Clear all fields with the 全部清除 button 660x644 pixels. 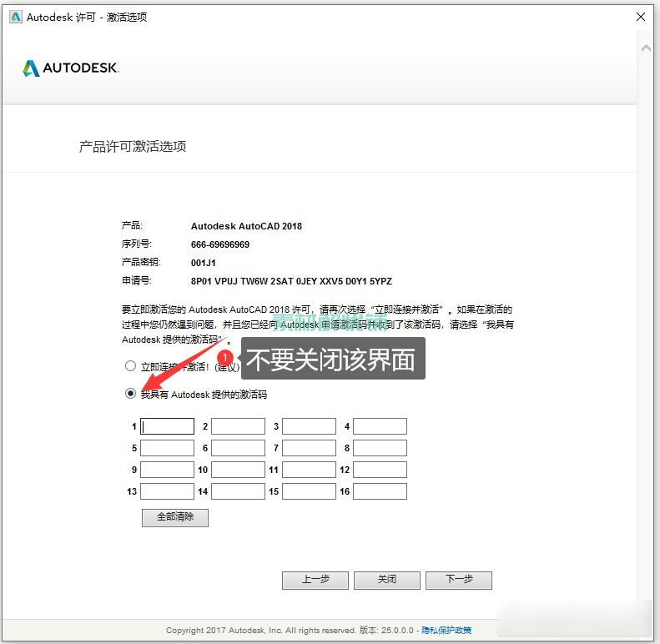pos(175,517)
